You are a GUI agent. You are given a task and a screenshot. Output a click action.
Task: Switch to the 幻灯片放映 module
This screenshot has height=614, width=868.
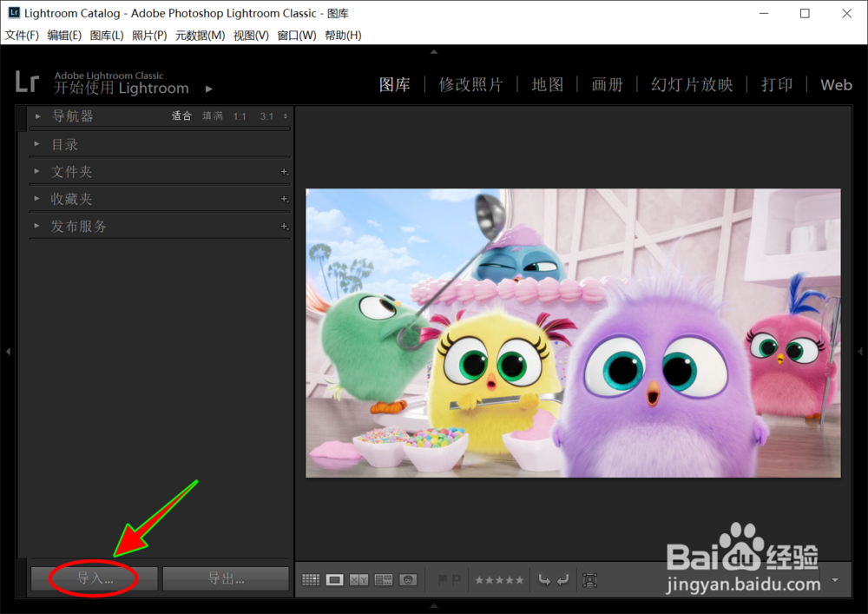tap(692, 85)
